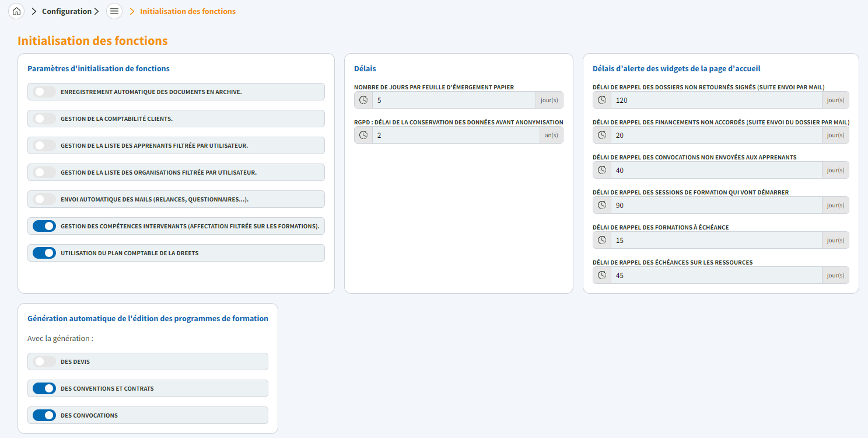Click the RGPD delay years input field
Screen dimensions: 868x438
point(455,135)
